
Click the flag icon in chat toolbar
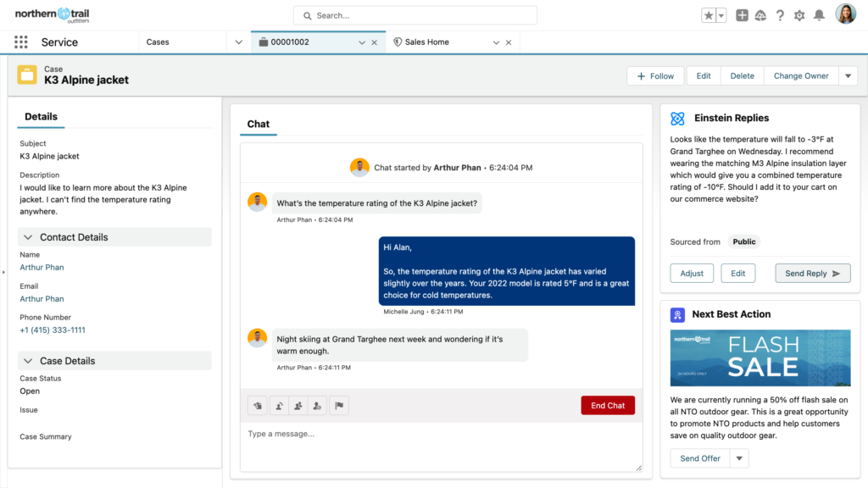pos(338,406)
